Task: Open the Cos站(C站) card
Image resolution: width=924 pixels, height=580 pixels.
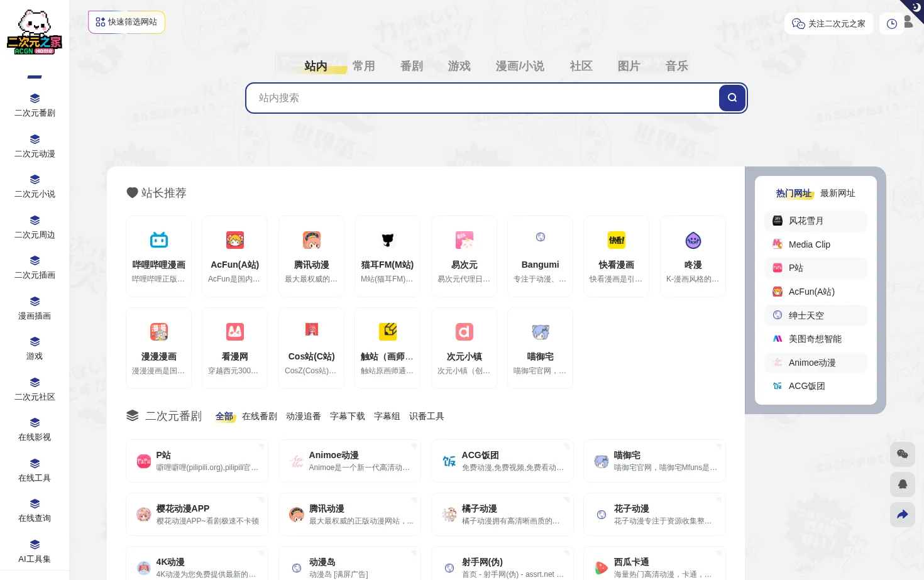Action: point(311,348)
